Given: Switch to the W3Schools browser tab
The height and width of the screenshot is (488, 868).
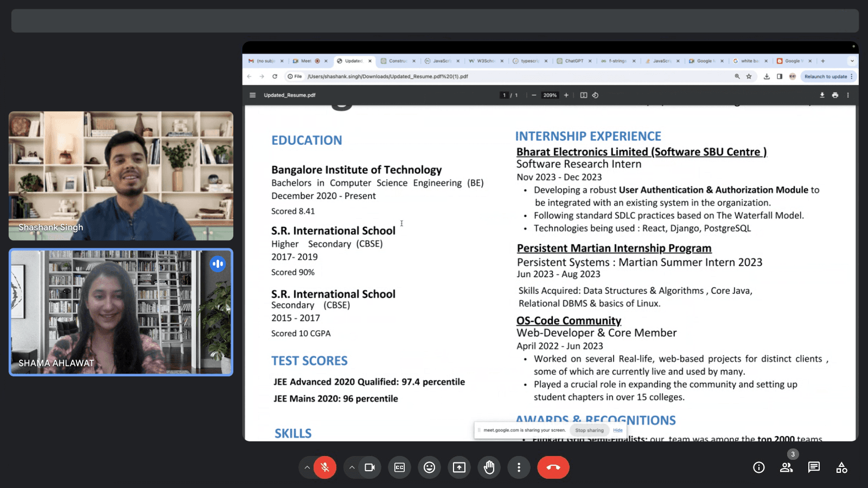Looking at the screenshot, I should [484, 61].
